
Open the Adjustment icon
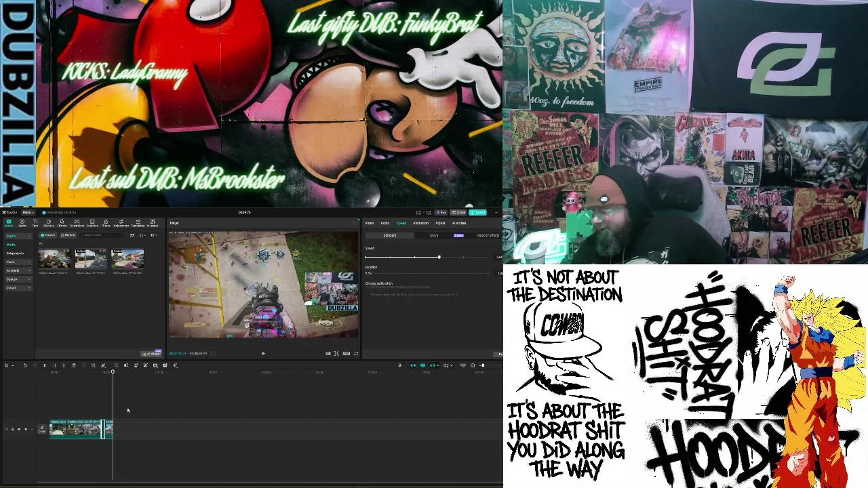click(121, 224)
